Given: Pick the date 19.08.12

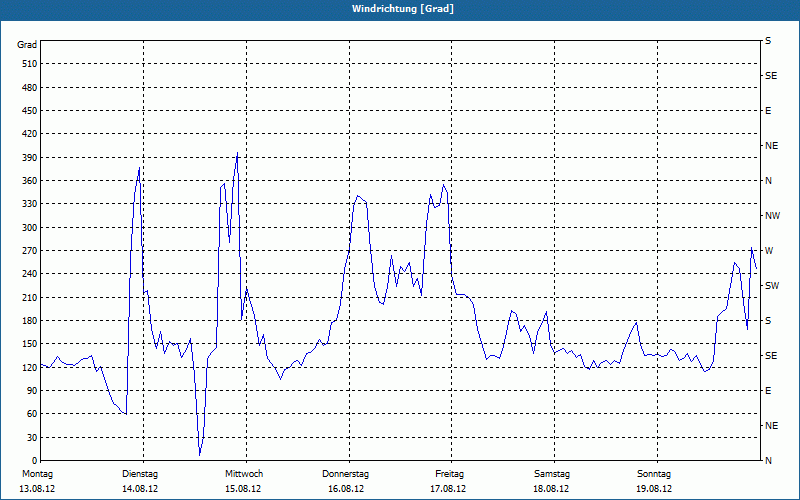Looking at the screenshot, I should tap(654, 489).
